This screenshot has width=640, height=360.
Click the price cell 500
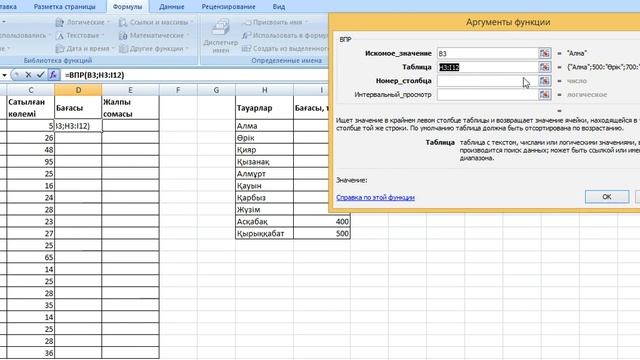[322, 233]
